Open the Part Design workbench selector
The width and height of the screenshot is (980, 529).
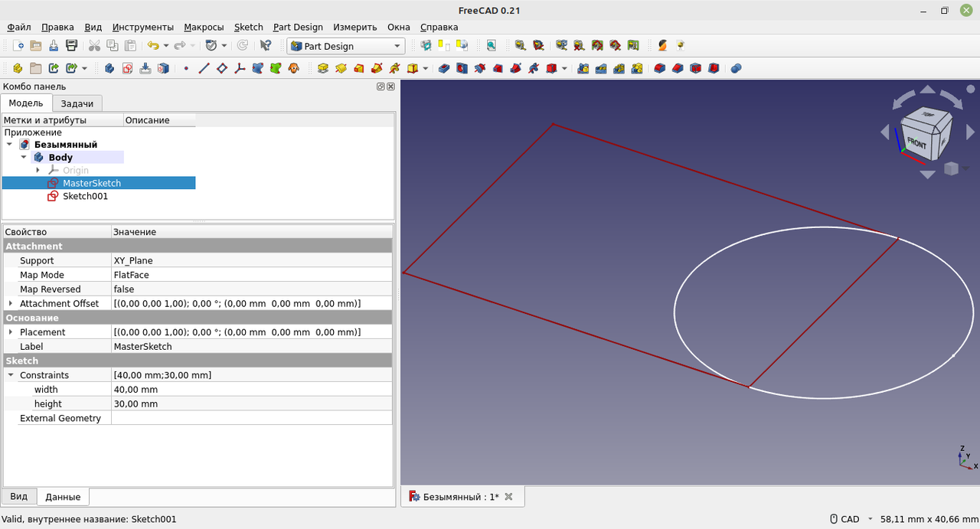346,46
